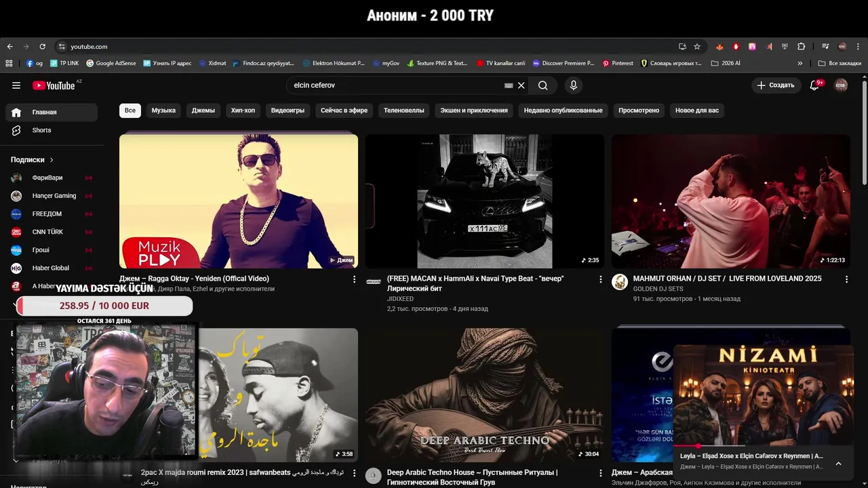Select the Музыка filter chip

(163, 110)
